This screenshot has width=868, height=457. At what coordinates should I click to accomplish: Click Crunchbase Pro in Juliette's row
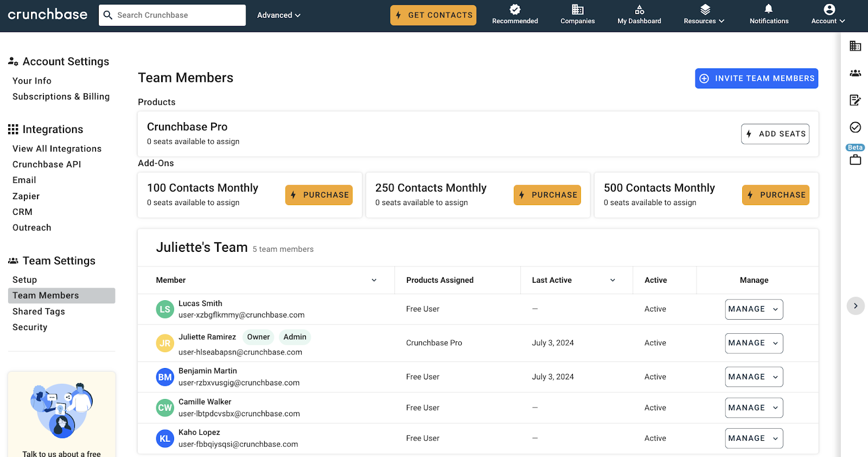coord(434,343)
